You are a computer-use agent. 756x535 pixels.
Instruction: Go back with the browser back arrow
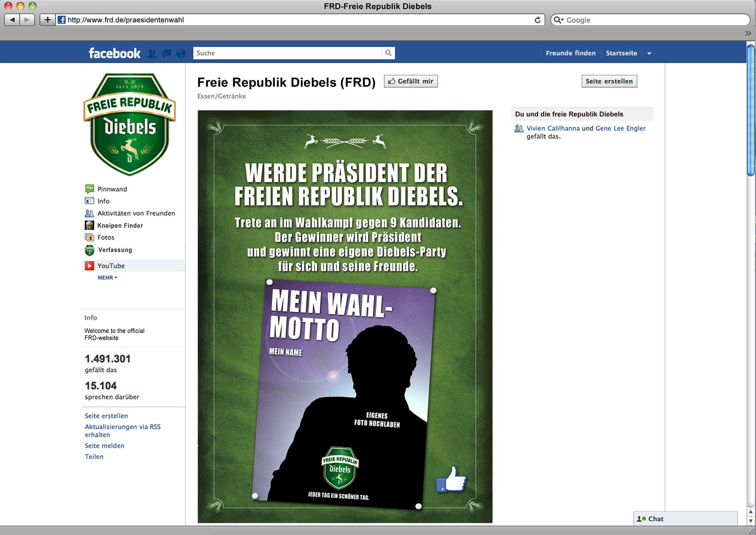click(12, 20)
